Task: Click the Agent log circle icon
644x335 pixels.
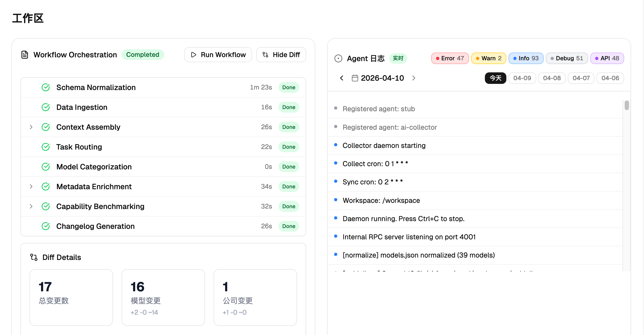Action: tap(338, 58)
